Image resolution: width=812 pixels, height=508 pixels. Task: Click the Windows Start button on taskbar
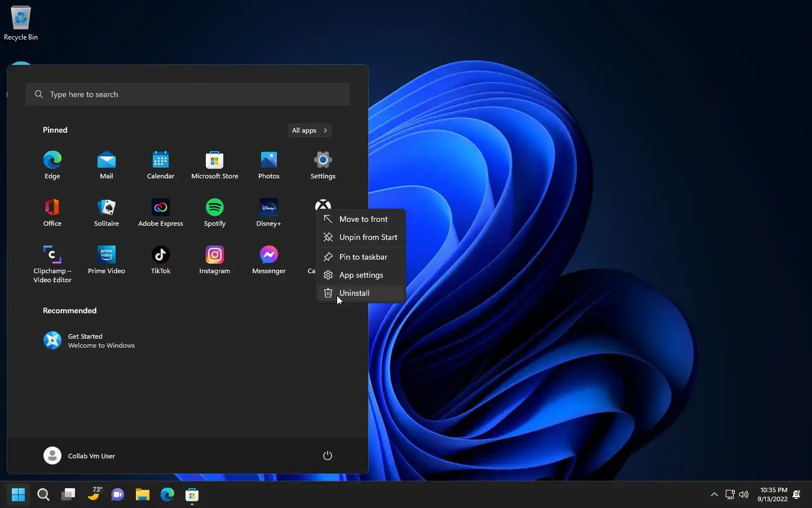pyautogui.click(x=19, y=495)
